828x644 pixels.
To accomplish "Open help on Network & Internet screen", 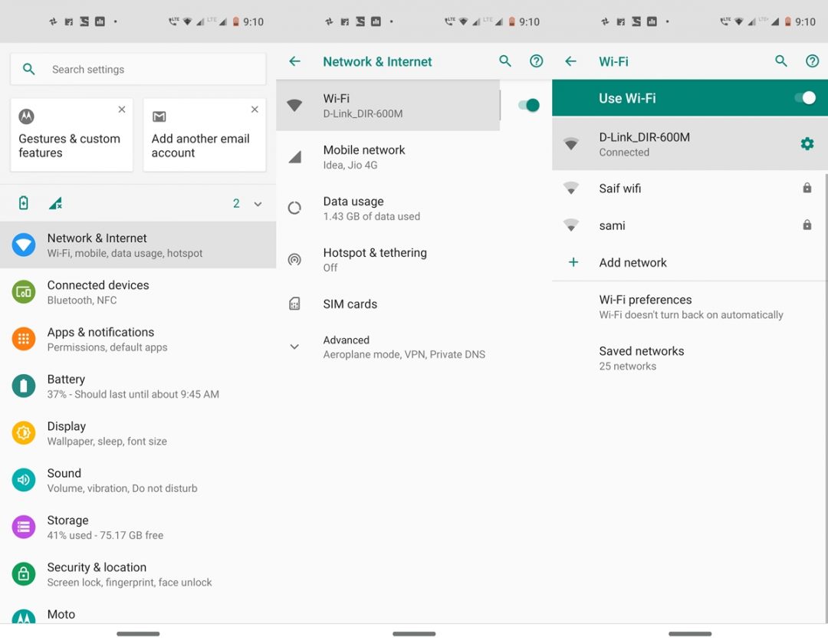I will (536, 61).
